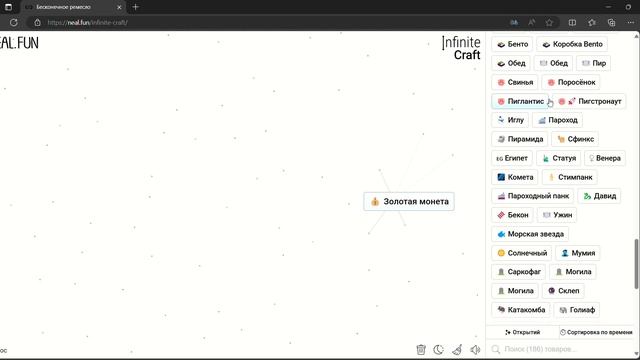Open a new browser tab

(x=136, y=7)
